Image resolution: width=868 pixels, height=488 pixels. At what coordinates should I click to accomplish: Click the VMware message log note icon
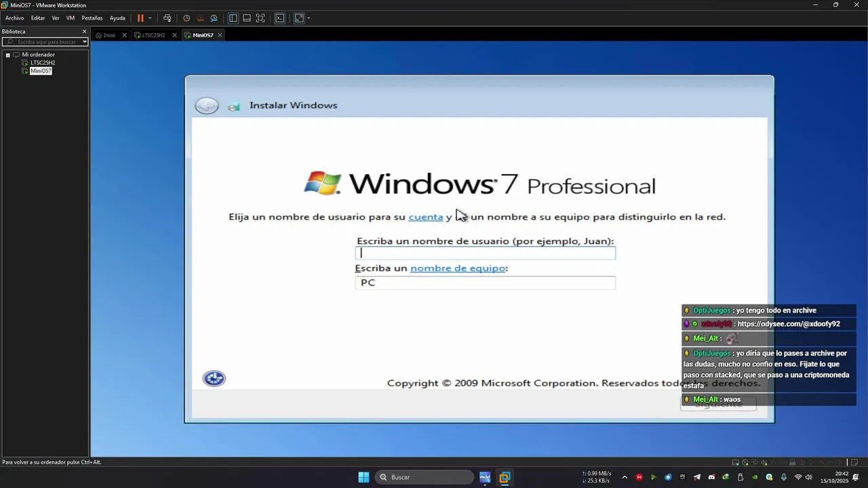pos(854,462)
